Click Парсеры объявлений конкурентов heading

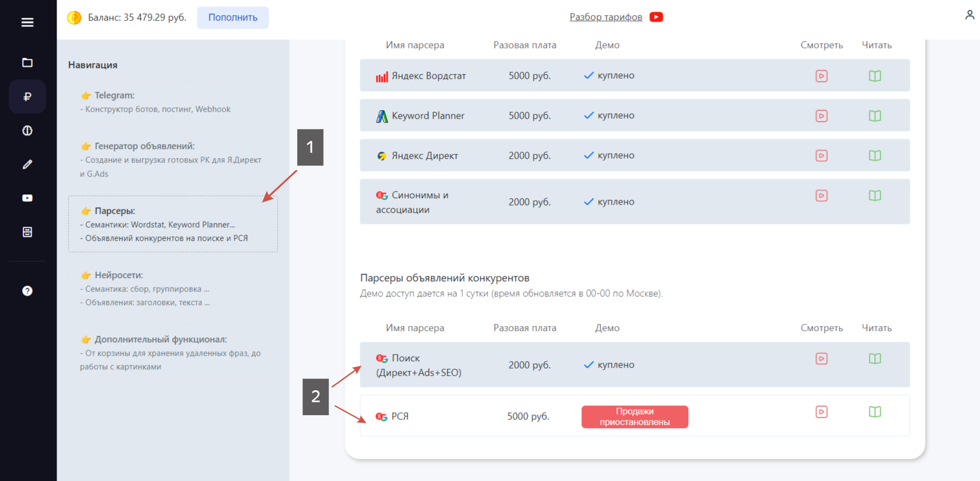click(444, 278)
